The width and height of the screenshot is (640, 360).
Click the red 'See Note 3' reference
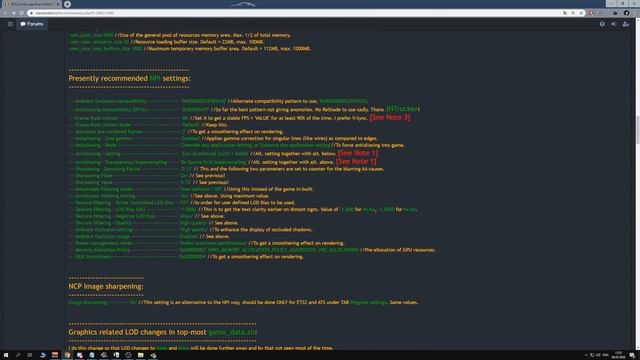(x=390, y=118)
